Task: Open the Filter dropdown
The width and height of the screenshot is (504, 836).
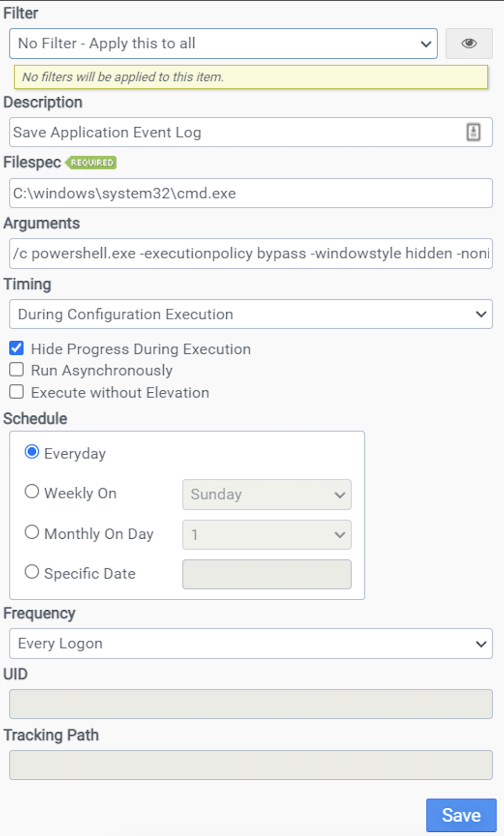Action: 223,44
